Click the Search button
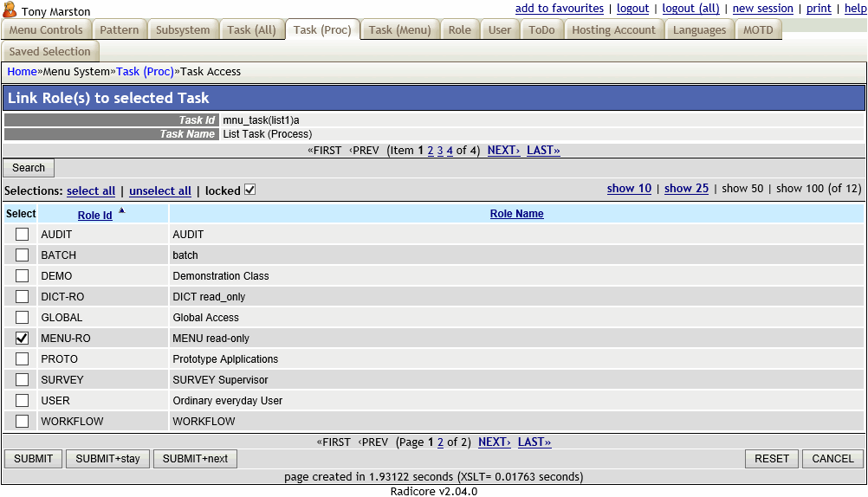The width and height of the screenshot is (868, 497). [29, 168]
